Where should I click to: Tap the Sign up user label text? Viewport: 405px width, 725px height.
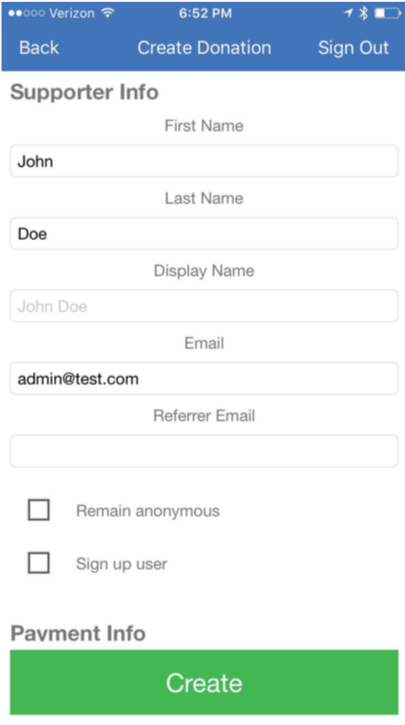pos(122,564)
